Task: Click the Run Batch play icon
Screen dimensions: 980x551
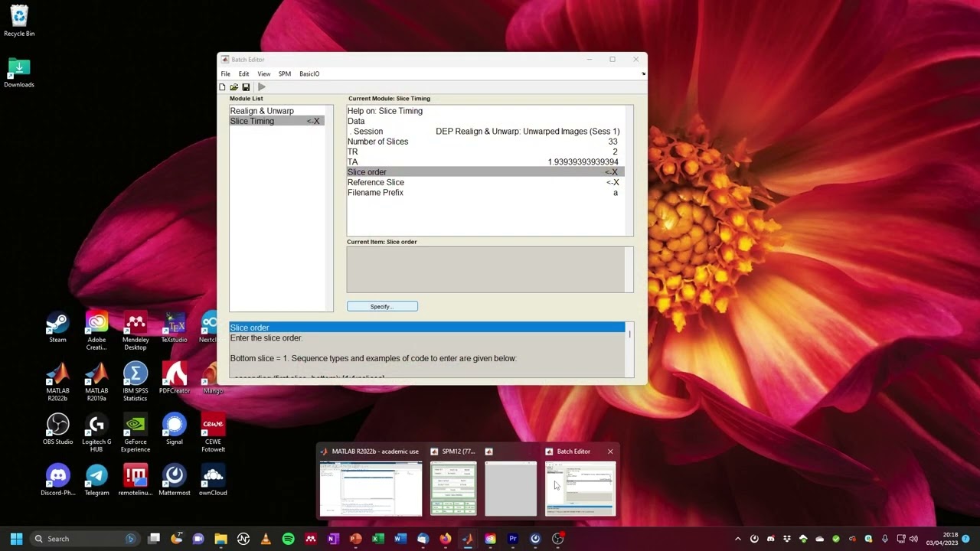Action: (x=262, y=87)
